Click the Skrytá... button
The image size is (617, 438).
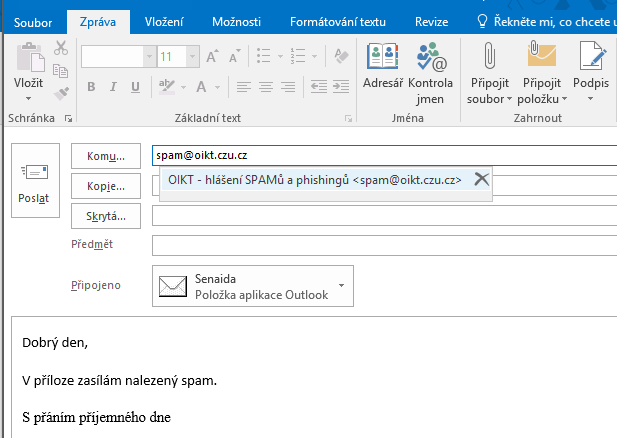pos(106,216)
